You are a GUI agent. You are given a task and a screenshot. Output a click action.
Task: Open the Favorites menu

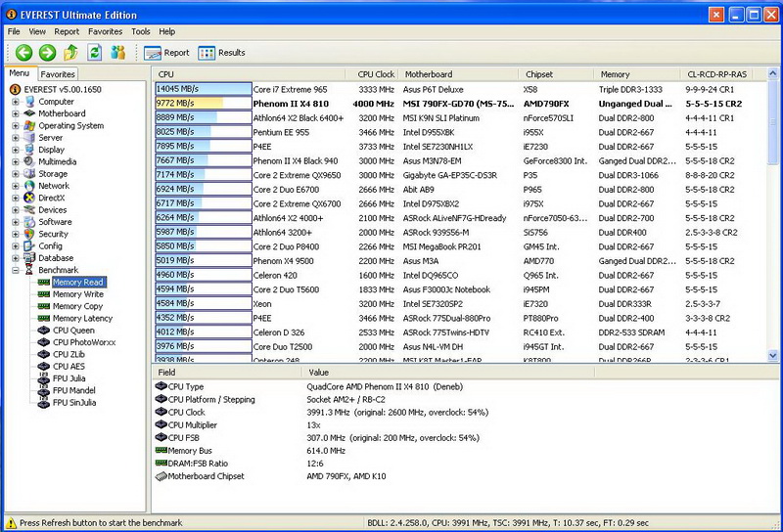click(105, 31)
